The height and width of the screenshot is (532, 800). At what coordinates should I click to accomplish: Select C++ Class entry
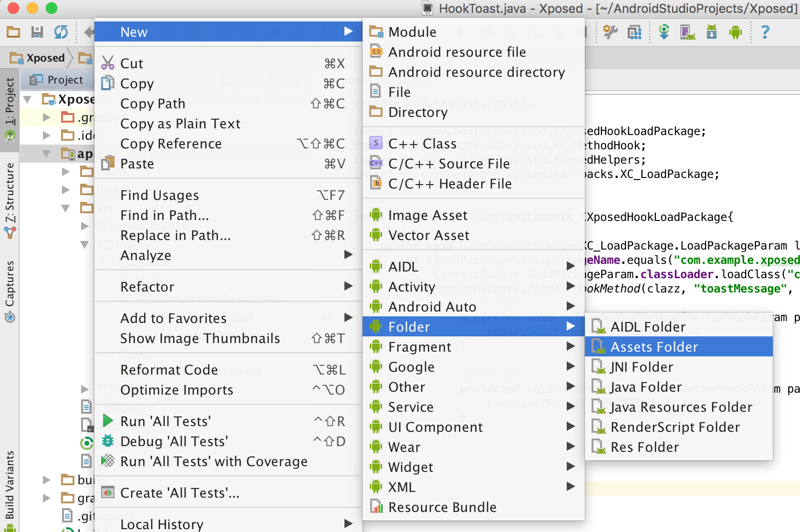pos(474,144)
